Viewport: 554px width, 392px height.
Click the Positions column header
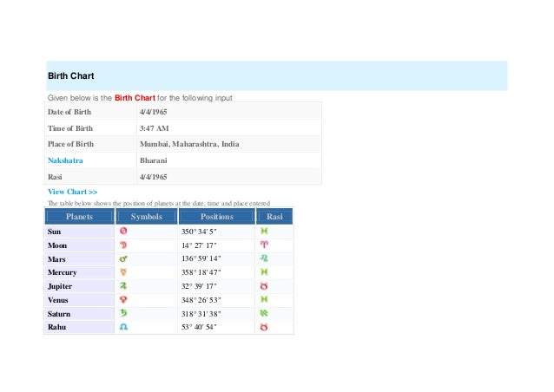click(x=217, y=216)
